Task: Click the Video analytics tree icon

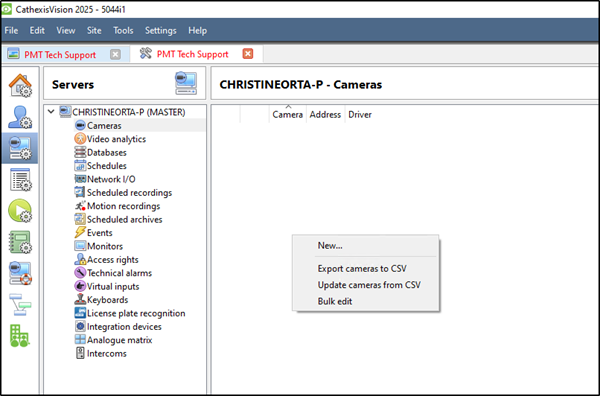Action: [x=80, y=139]
